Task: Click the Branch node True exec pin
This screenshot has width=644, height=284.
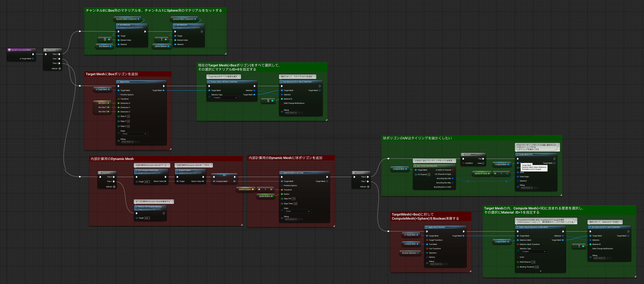Action: pos(483,159)
